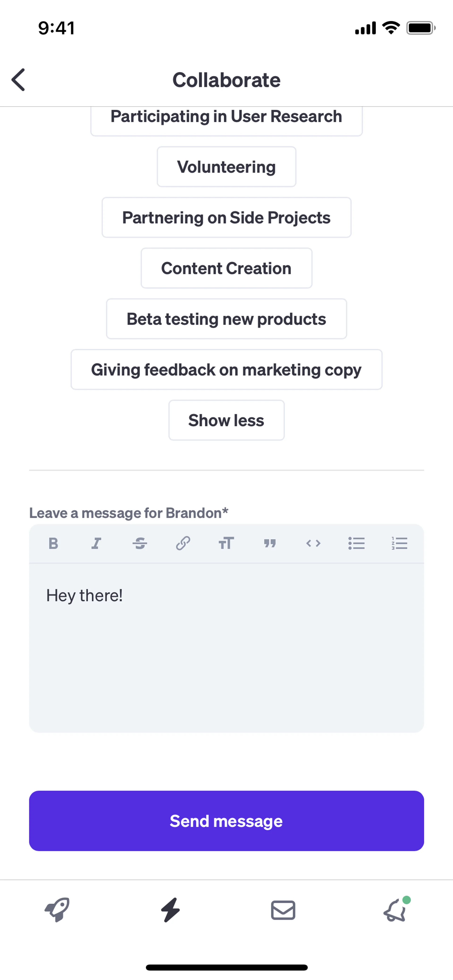Insert a code block
The image size is (453, 980).
313,543
